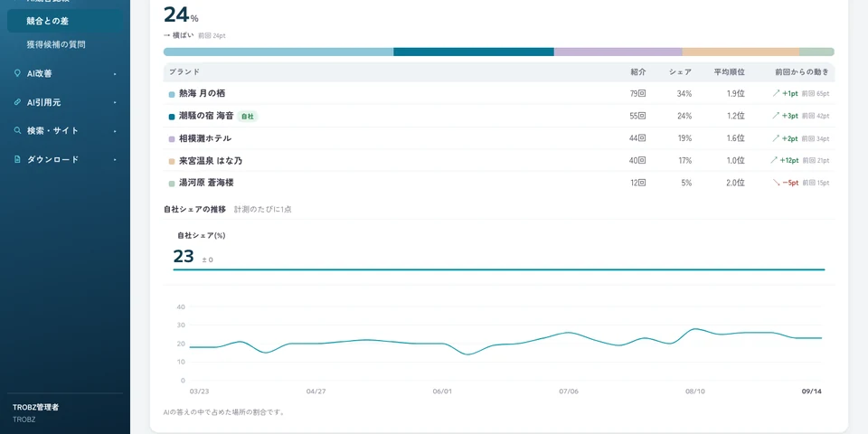This screenshot has width=868, height=434.
Task: Click the −5pt change value
Action: (790, 183)
